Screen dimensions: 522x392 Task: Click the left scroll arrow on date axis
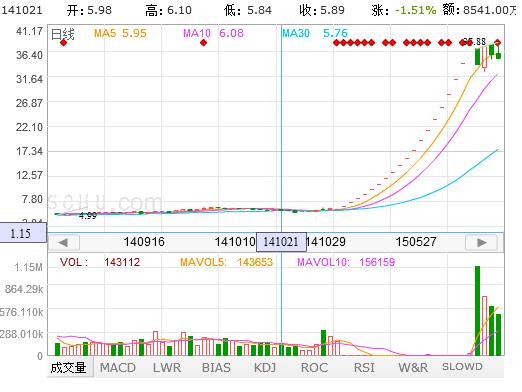(x=64, y=242)
